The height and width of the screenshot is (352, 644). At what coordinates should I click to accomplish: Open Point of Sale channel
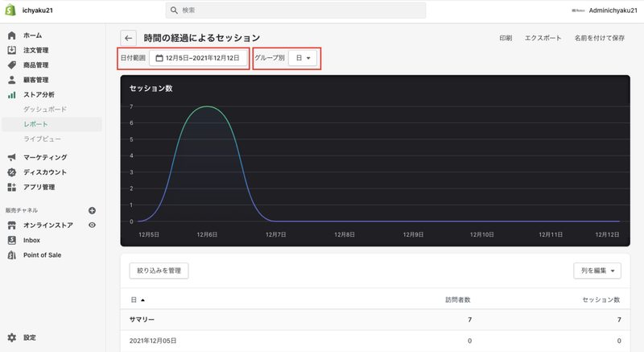click(x=42, y=255)
